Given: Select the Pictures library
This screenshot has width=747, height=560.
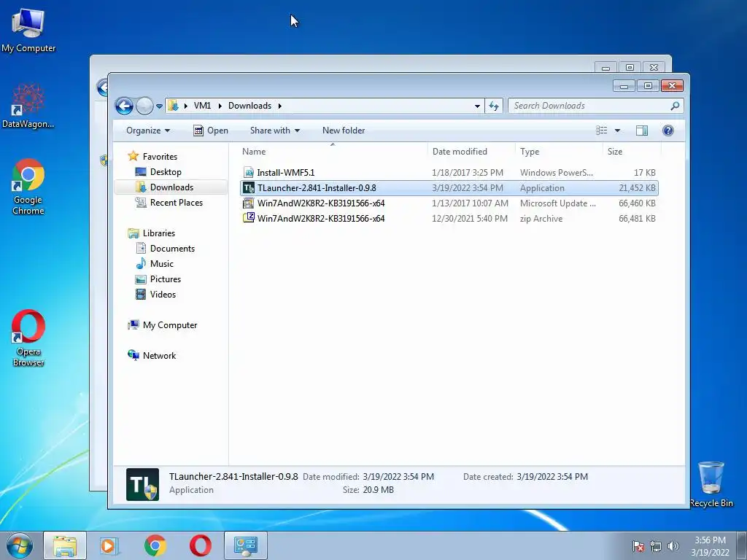Looking at the screenshot, I should [166, 279].
